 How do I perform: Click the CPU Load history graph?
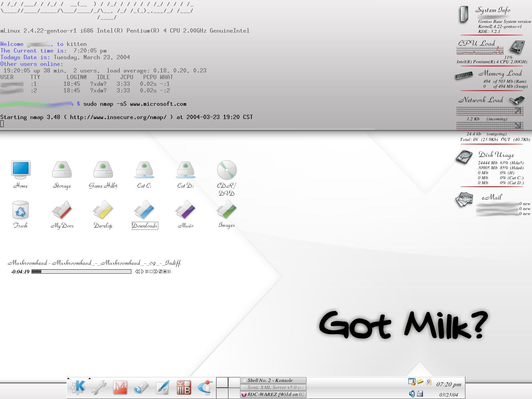pos(480,51)
